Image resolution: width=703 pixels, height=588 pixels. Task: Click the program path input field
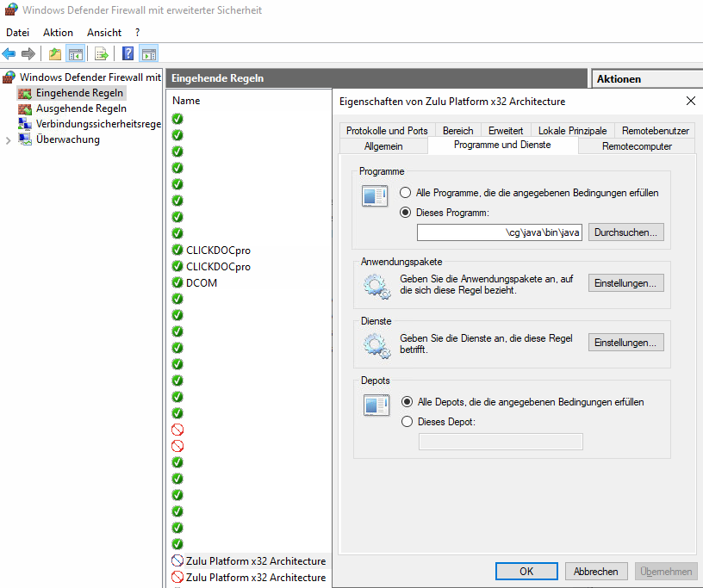point(500,232)
